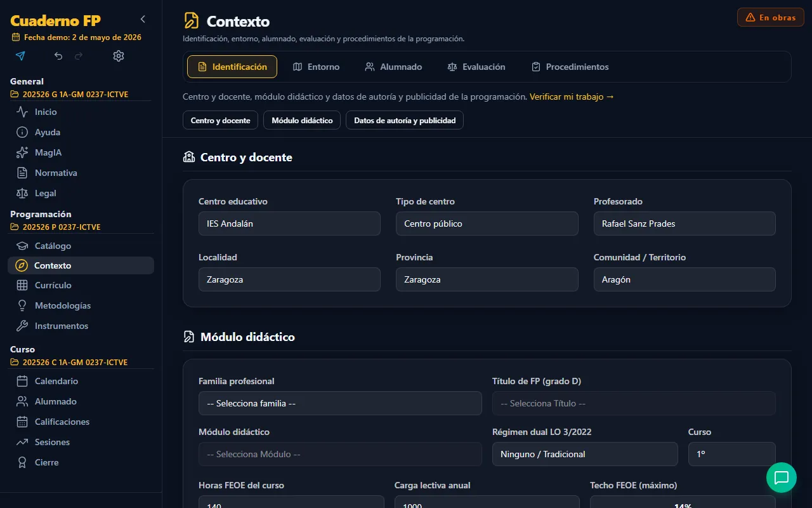Open the Curso dropdown showing 1°

click(x=732, y=454)
